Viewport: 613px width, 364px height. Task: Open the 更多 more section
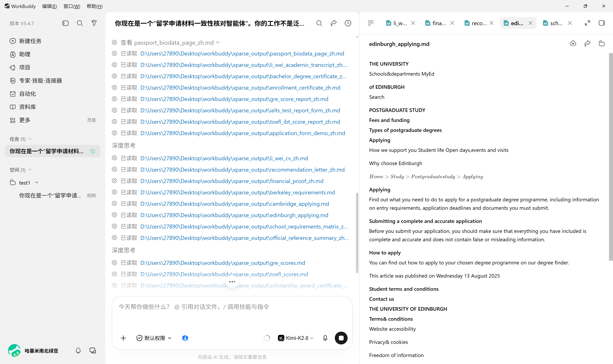pyautogui.click(x=20, y=120)
